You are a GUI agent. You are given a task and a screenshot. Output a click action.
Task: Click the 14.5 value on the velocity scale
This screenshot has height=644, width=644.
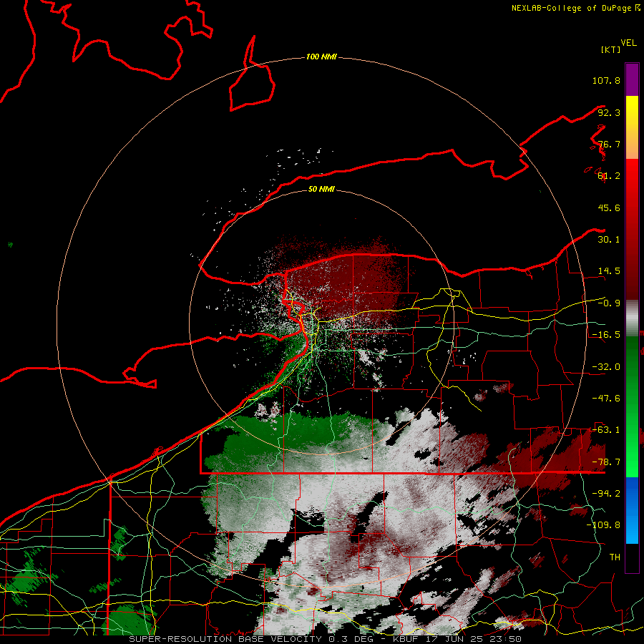tap(609, 271)
